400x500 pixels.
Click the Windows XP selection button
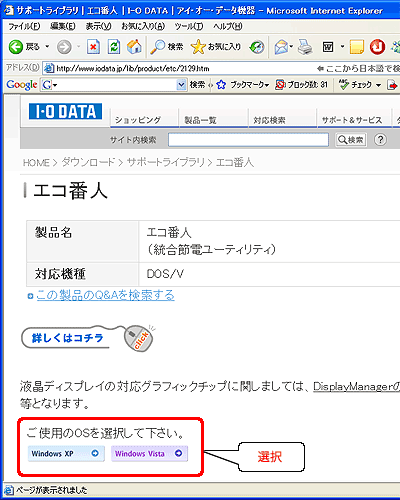[x=66, y=454]
